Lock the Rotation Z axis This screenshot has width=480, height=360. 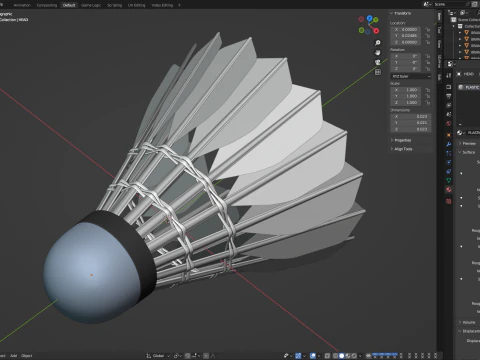428,69
